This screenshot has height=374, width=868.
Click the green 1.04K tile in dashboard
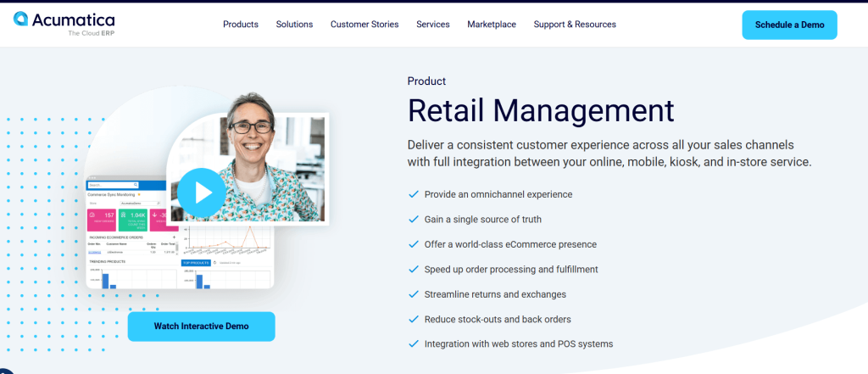pyautogui.click(x=133, y=220)
